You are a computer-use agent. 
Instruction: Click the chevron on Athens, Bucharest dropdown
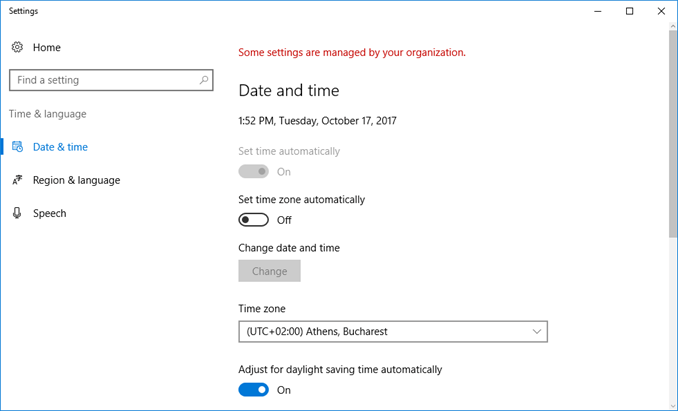pos(537,331)
